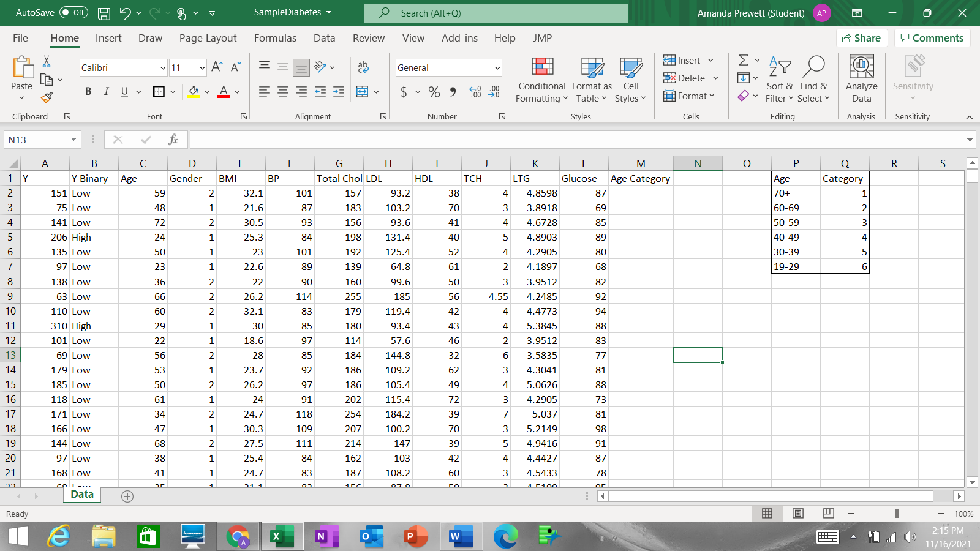980x551 pixels.
Task: Toggle Middle Align vertical alignment
Action: click(x=283, y=67)
